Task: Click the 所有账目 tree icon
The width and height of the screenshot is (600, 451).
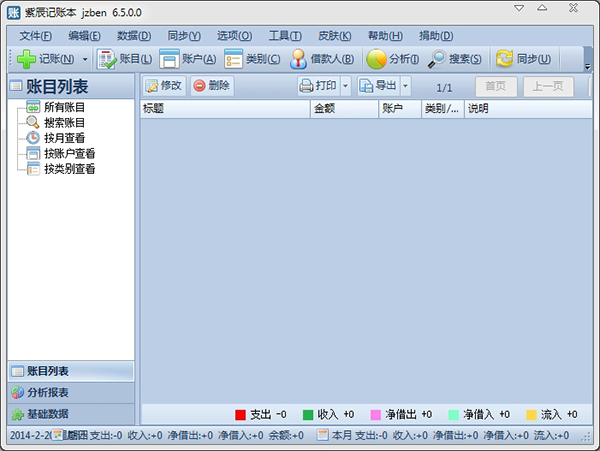Action: pos(33,107)
